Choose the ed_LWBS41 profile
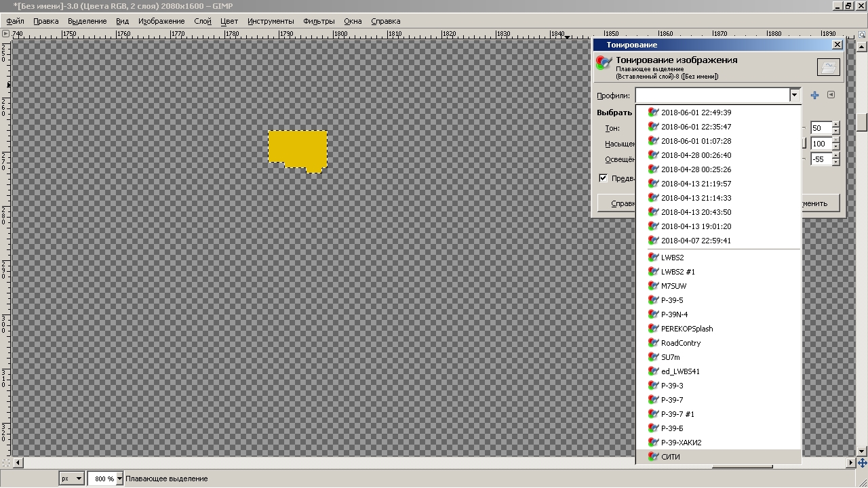Image resolution: width=868 pixels, height=488 pixels. coord(719,371)
